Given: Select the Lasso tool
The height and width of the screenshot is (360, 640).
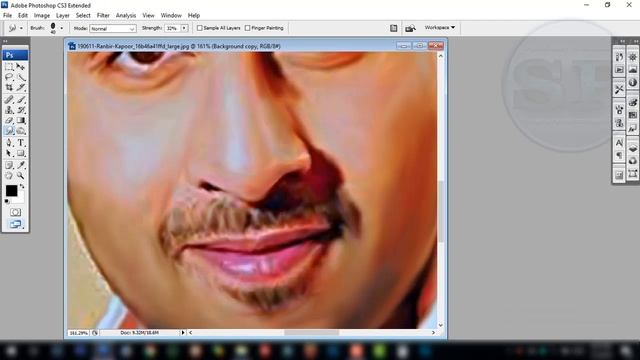Looking at the screenshot, I should coord(9,77).
